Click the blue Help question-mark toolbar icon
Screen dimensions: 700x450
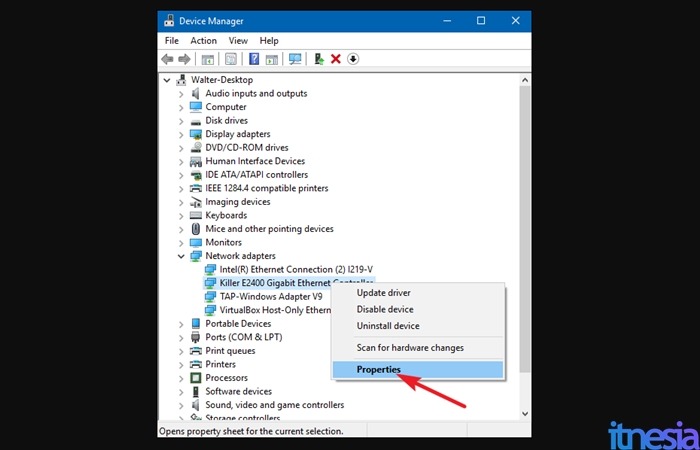click(x=254, y=59)
